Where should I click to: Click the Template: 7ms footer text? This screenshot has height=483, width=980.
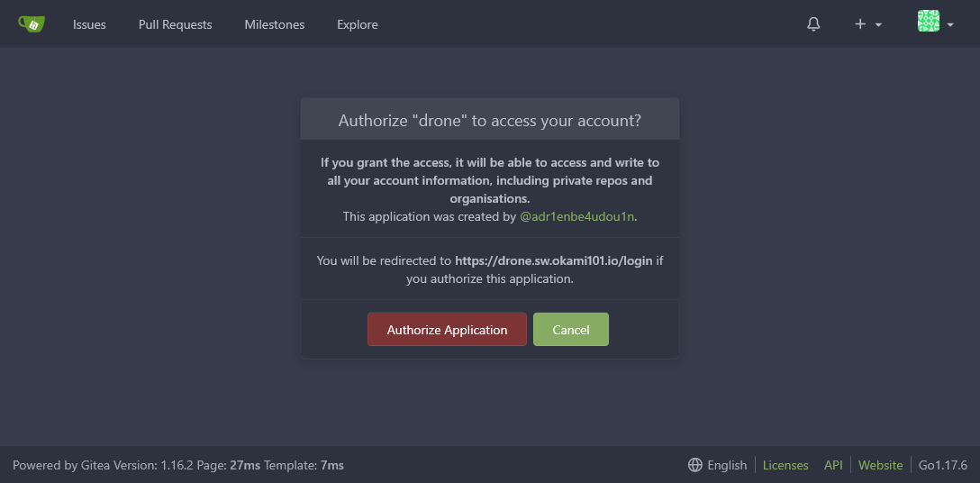point(304,465)
